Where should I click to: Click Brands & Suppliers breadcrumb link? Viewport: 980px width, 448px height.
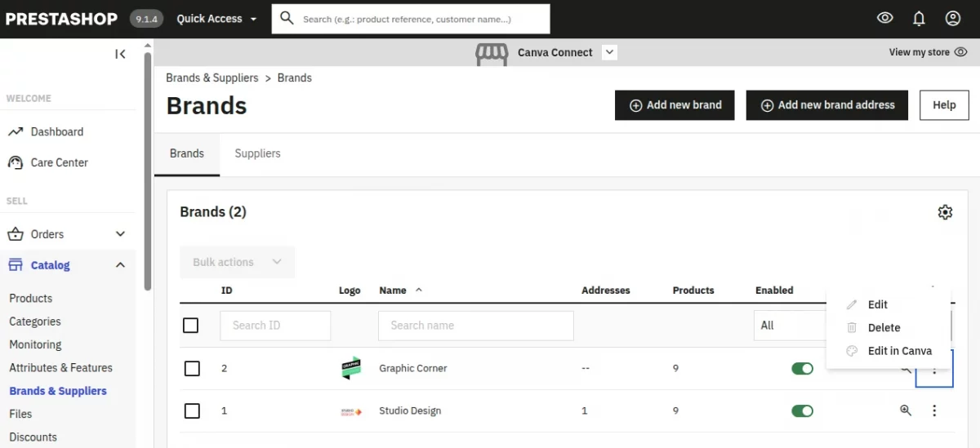tap(212, 78)
